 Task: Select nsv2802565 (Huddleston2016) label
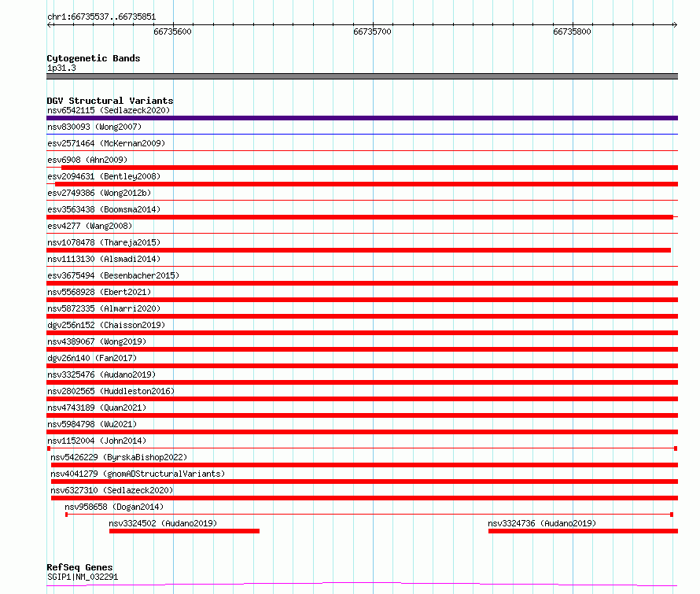pyautogui.click(x=111, y=391)
